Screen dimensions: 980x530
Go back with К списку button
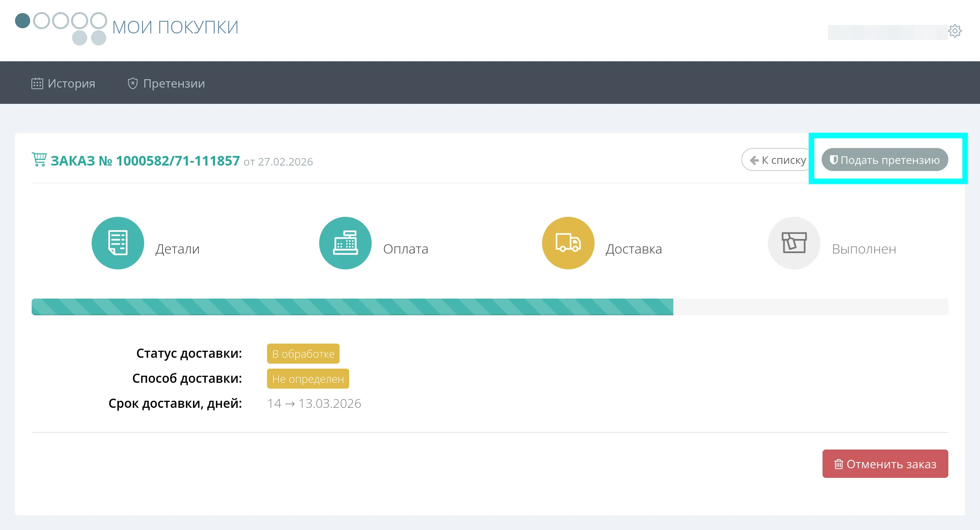click(x=777, y=160)
